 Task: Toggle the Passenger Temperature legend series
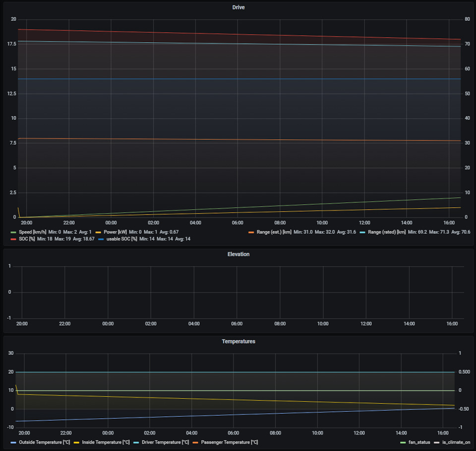coord(230,442)
